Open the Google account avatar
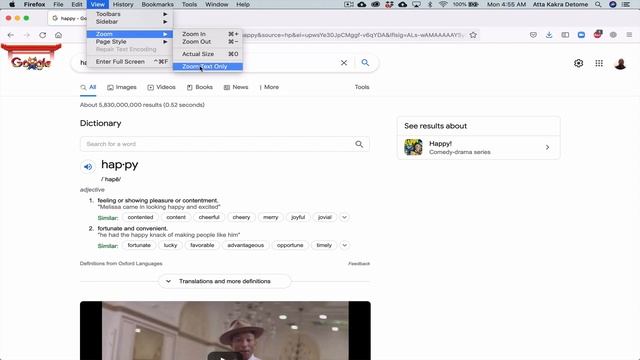The image size is (640, 360). click(620, 63)
